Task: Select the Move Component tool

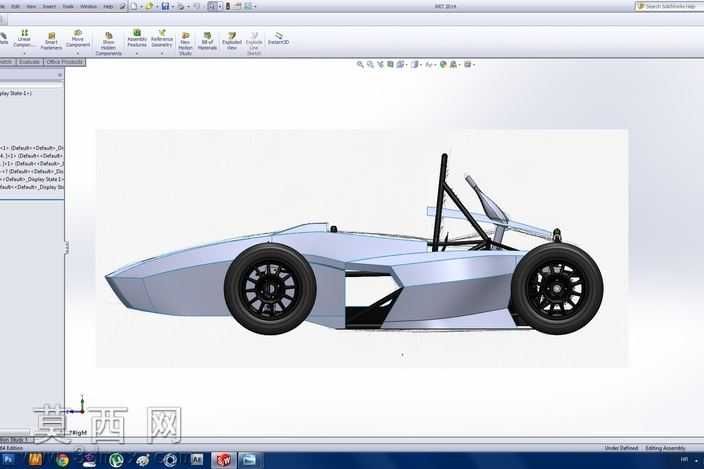Action: (78, 39)
